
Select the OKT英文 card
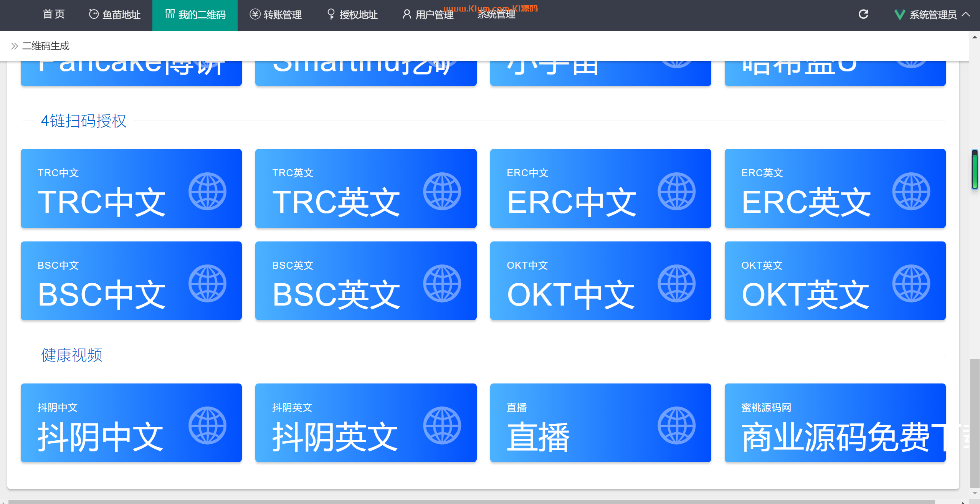point(835,281)
